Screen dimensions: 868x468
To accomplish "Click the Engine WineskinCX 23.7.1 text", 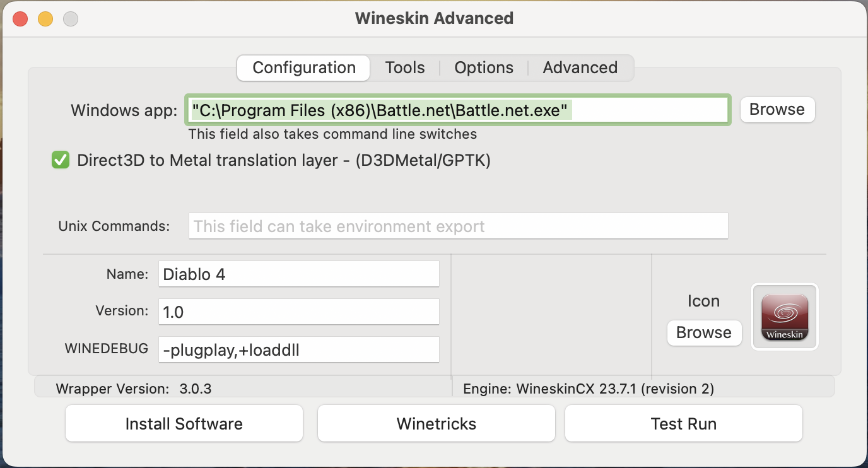I will point(589,389).
